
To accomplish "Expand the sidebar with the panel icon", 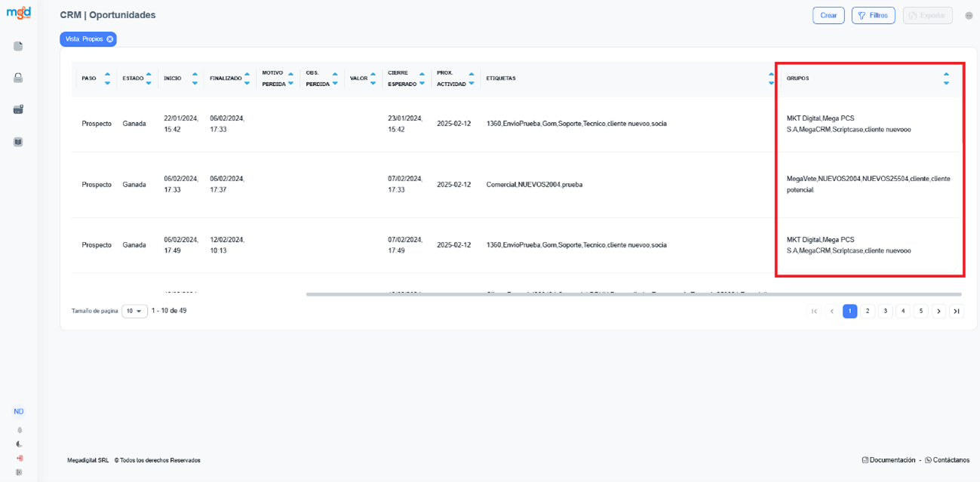I will [x=19, y=472].
